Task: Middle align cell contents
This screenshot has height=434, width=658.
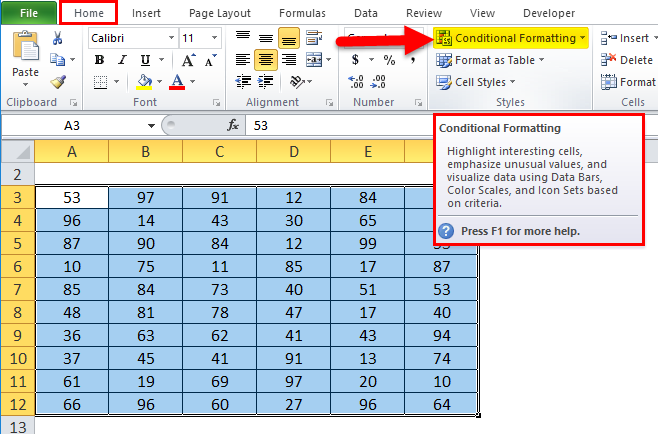Action: point(265,38)
